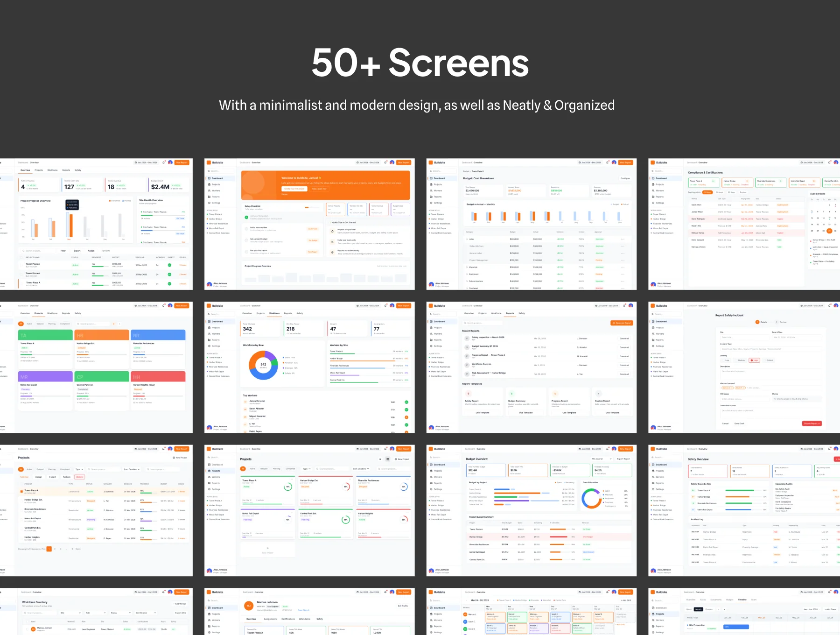Image resolution: width=840 pixels, height=635 pixels.
Task: Select Projects sidebar icon on Welcome to Buildsite screen
Action: click(x=210, y=184)
